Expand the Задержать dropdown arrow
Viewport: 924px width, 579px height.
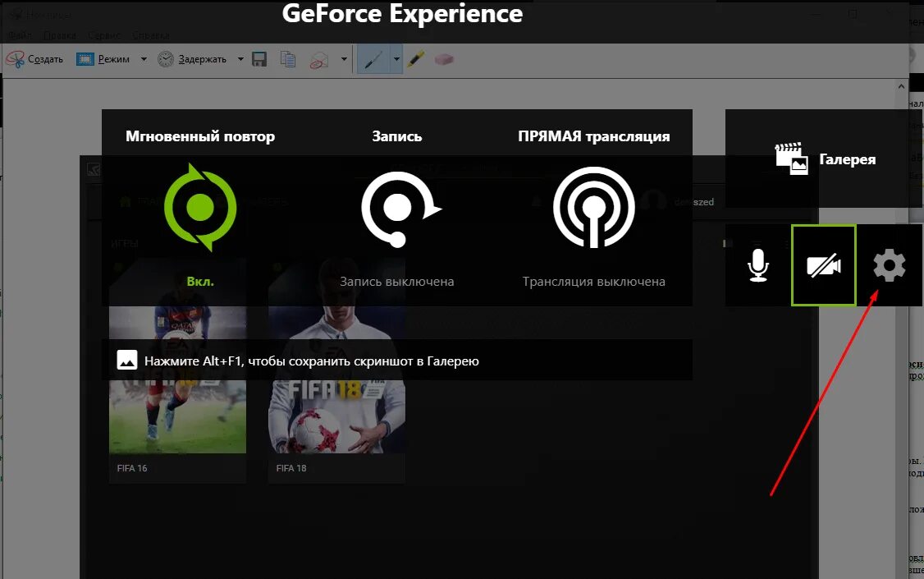(x=240, y=59)
